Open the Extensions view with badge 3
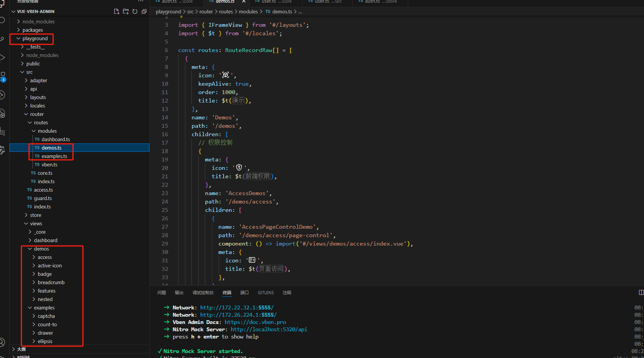The image size is (644, 358). tap(3, 76)
